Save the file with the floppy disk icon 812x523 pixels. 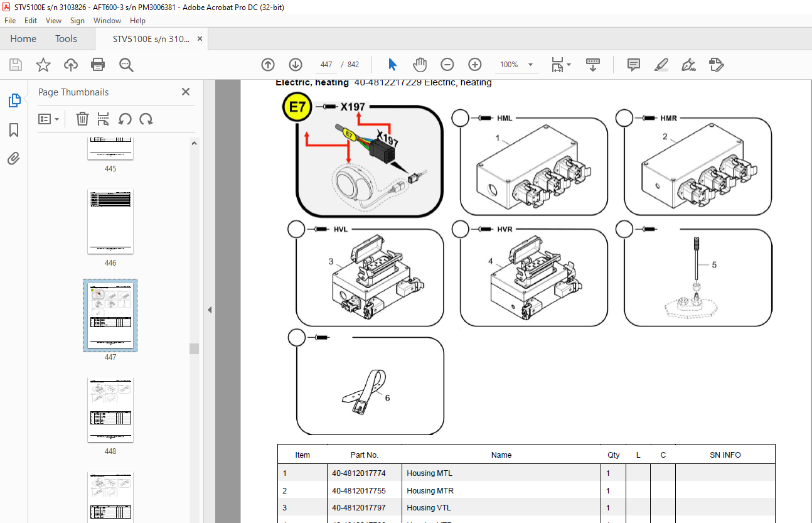click(x=16, y=65)
